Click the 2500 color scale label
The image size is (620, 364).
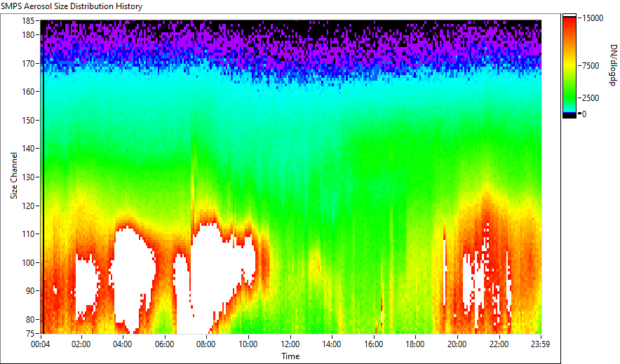pos(591,98)
